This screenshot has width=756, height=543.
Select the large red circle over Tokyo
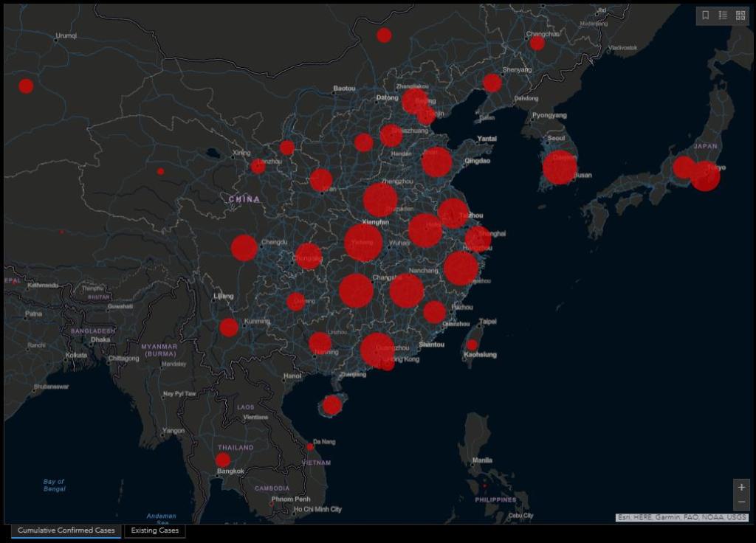point(705,176)
